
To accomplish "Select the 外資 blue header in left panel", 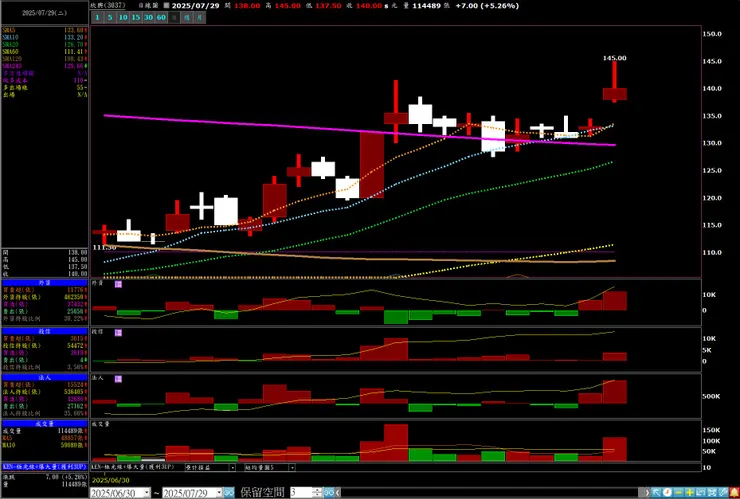I will [44, 283].
